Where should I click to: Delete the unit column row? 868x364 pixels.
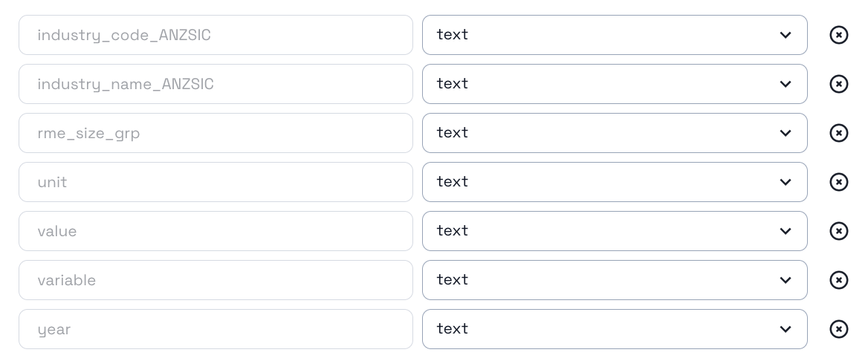pyautogui.click(x=838, y=182)
